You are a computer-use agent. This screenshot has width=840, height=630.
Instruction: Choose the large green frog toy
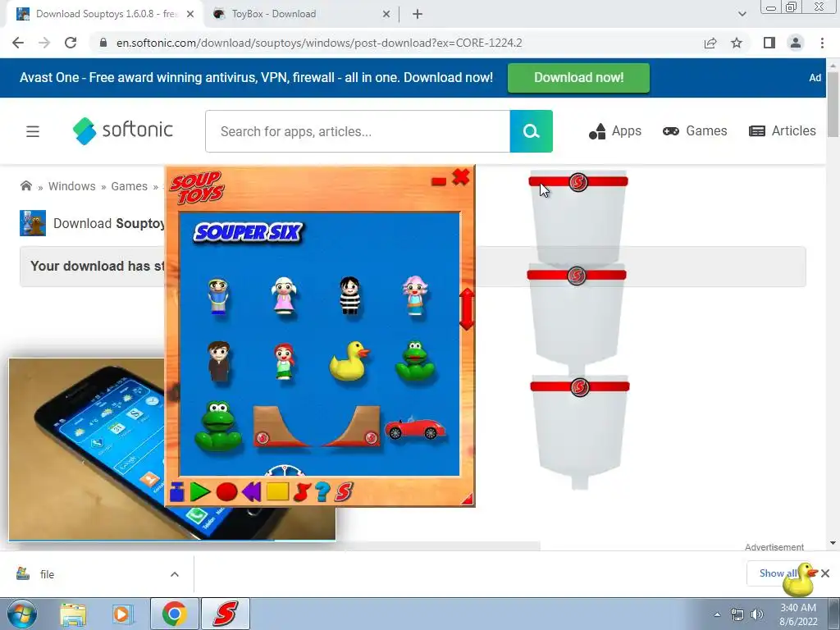218,427
